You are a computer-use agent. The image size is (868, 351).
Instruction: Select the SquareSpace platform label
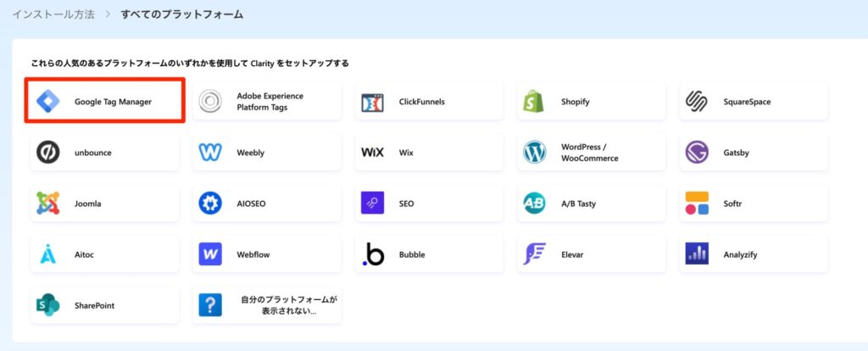click(747, 102)
